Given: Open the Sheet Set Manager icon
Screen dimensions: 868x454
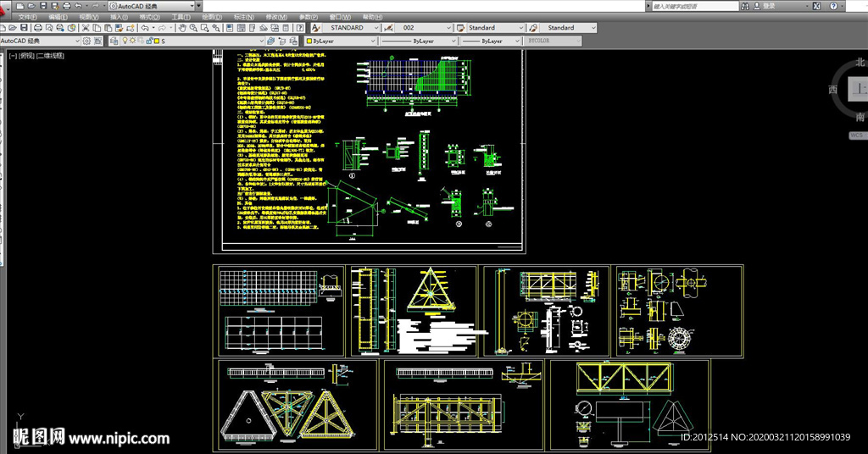Looking at the screenshot, I should (264, 28).
